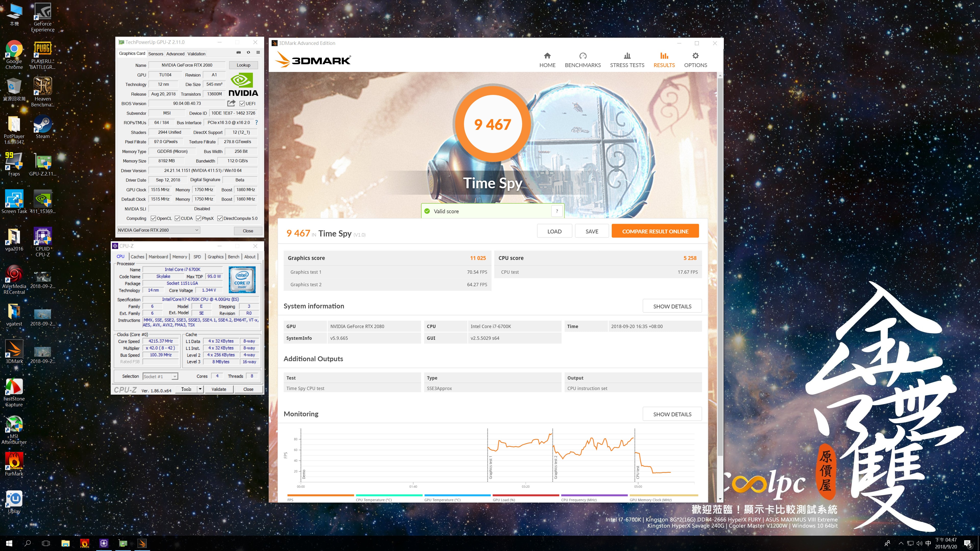Switch to the Advanced tab in GPU-Z

tap(175, 54)
